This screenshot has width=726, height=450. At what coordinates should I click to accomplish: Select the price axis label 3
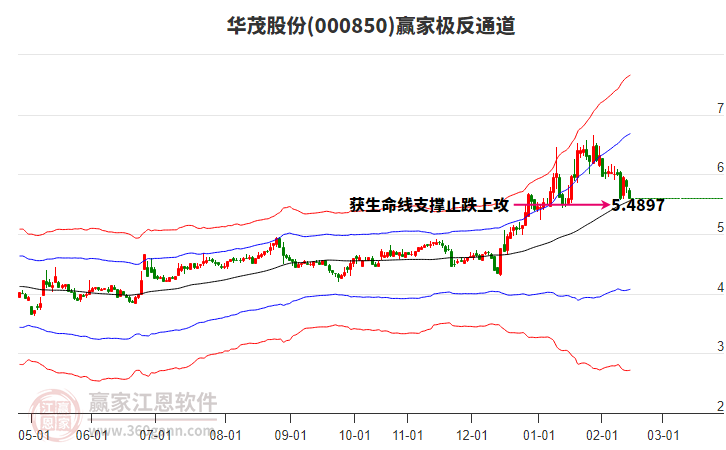pos(720,346)
